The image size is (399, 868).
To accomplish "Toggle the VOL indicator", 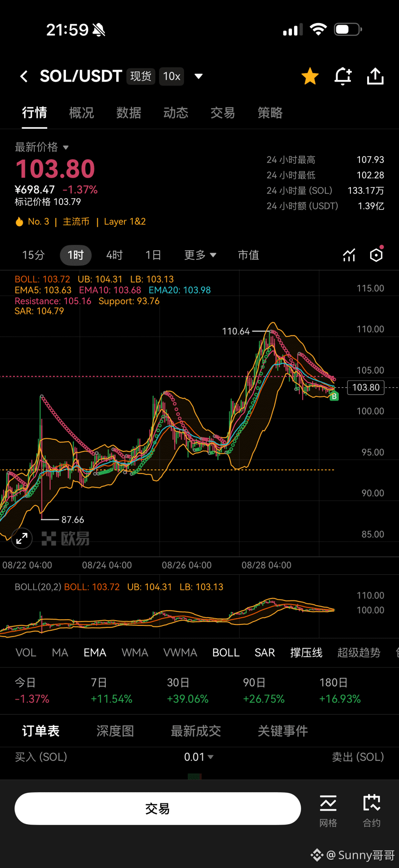I will [26, 653].
